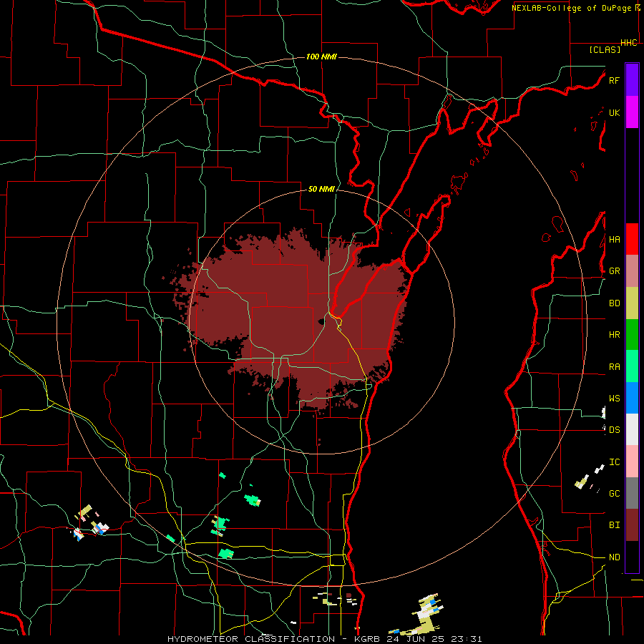The width and height of the screenshot is (644, 644).
Task: Click the 24 JUN 25 date text
Action: click(416, 639)
